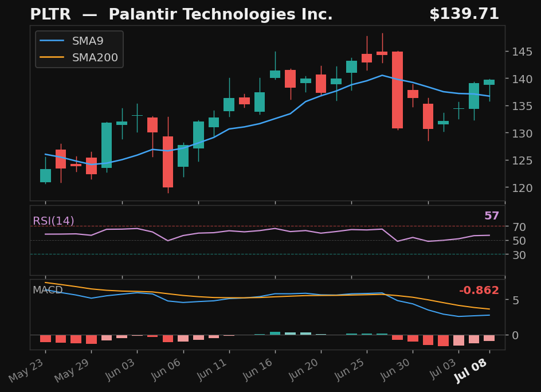Click the 130 price axis label
Viewport: 541px width, 392px height.
[522, 133]
